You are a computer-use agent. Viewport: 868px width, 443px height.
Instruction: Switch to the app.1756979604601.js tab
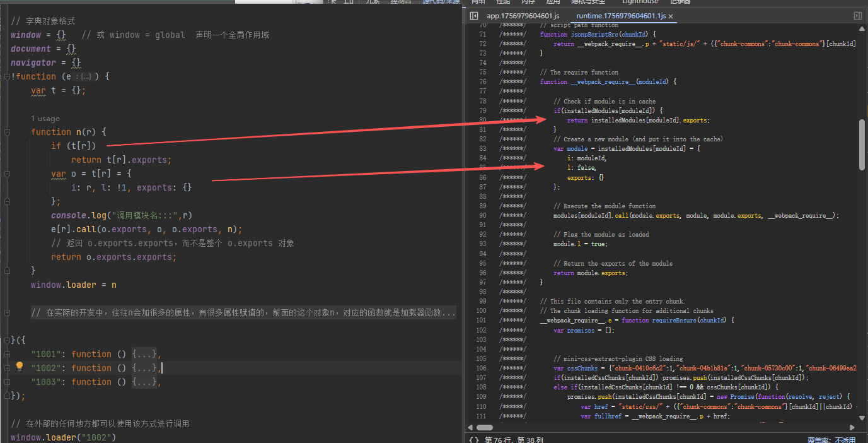(523, 16)
